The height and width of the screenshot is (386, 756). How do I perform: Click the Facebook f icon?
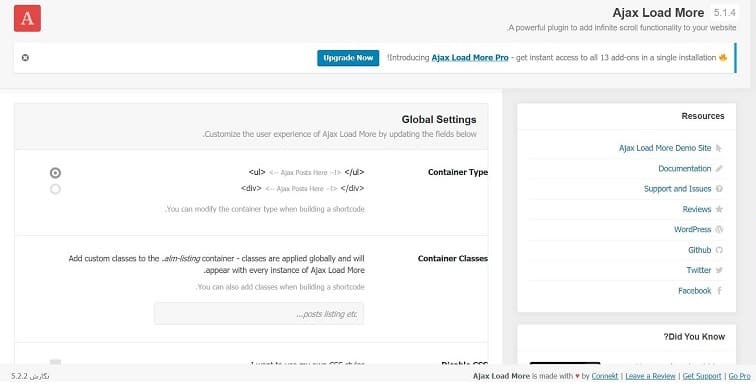(x=719, y=291)
